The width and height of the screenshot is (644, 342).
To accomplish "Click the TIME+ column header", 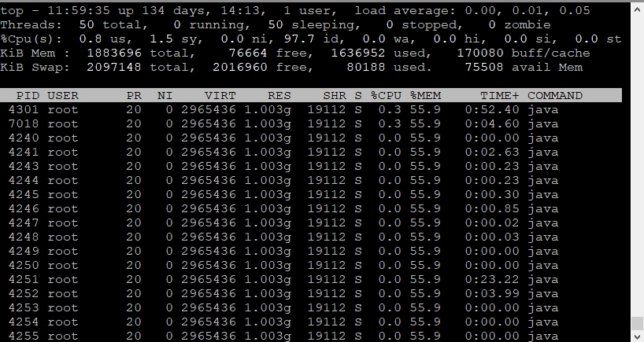I will [500, 95].
